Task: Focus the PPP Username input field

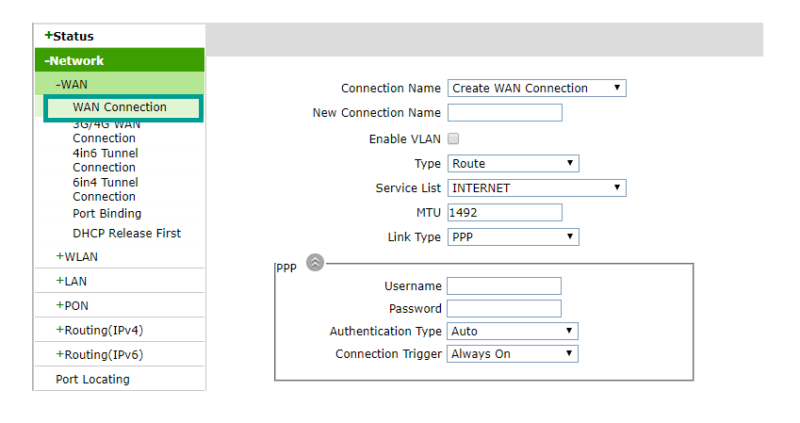Action: click(x=504, y=286)
